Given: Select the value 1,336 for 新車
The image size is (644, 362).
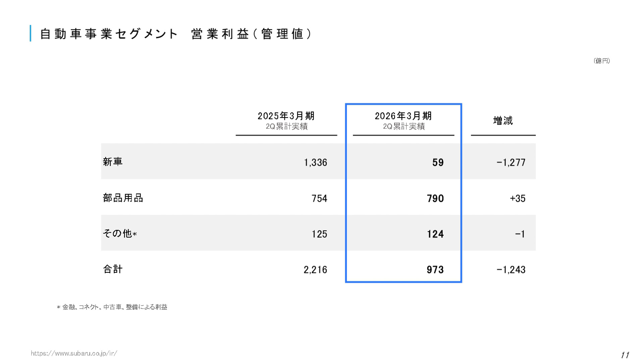Looking at the screenshot, I should click(316, 162).
